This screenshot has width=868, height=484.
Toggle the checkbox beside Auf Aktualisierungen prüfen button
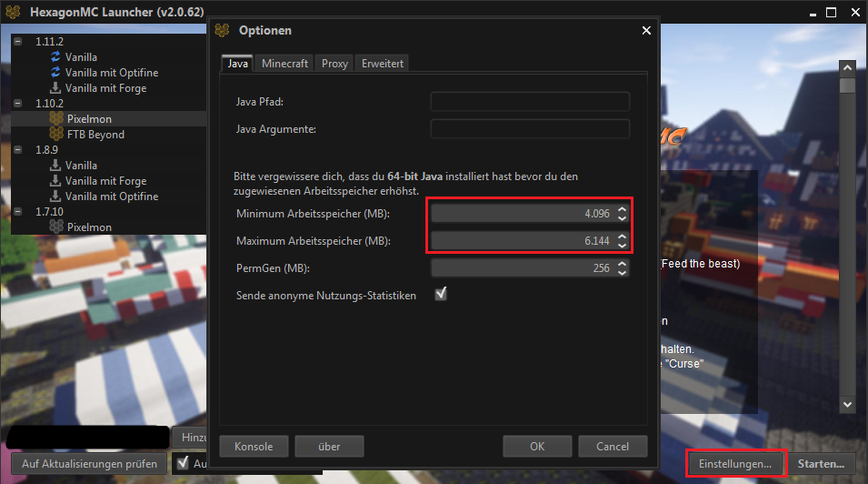(x=182, y=463)
